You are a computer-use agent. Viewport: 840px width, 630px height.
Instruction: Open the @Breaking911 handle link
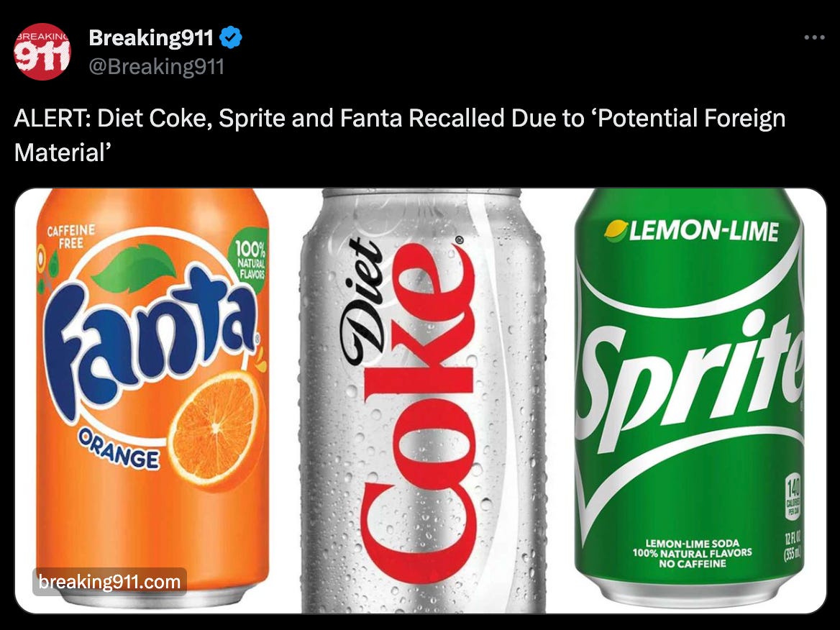[157, 67]
